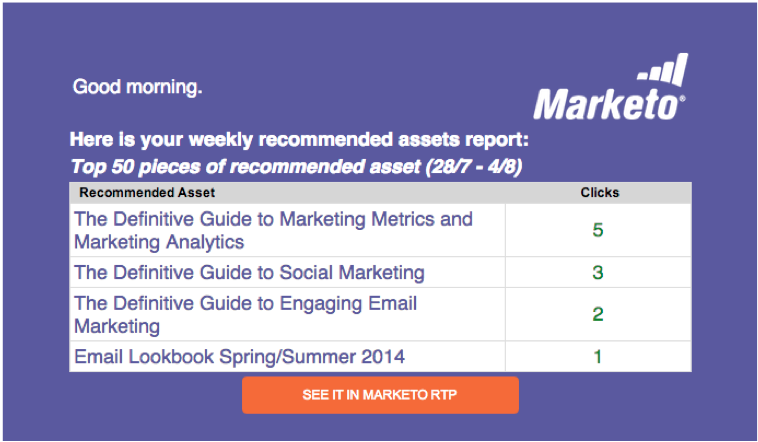
Task: Click the tallest bar in Marketo's logo
Action: (x=681, y=70)
